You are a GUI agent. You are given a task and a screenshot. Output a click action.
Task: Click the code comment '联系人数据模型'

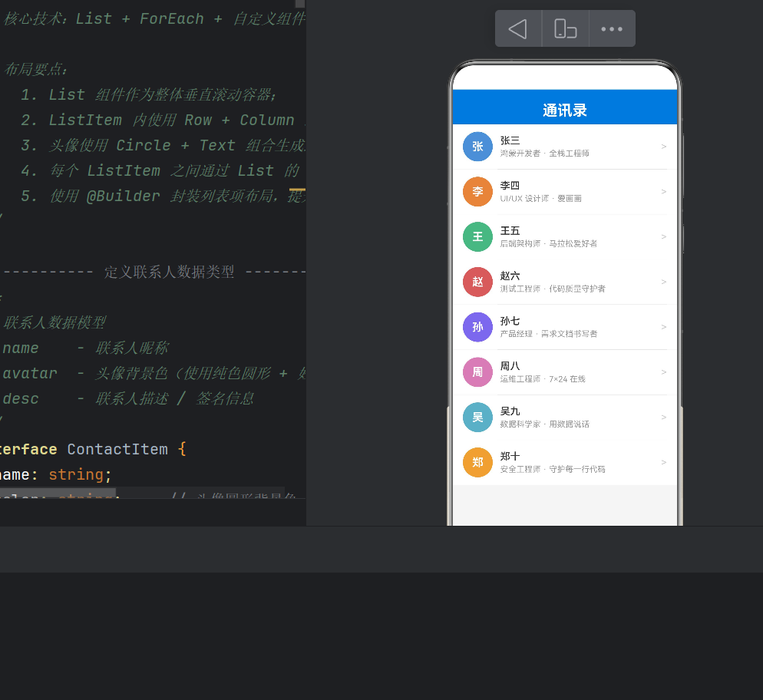click(x=54, y=322)
